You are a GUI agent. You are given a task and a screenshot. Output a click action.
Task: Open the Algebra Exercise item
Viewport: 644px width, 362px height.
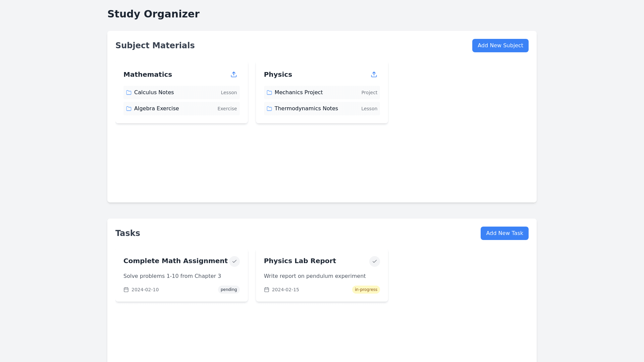pyautogui.click(x=156, y=109)
